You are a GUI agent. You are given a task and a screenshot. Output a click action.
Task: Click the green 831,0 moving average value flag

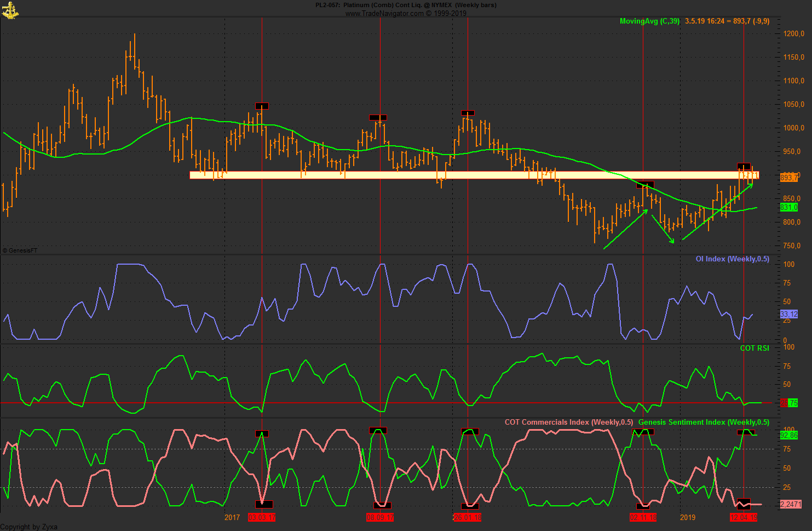pyautogui.click(x=789, y=207)
